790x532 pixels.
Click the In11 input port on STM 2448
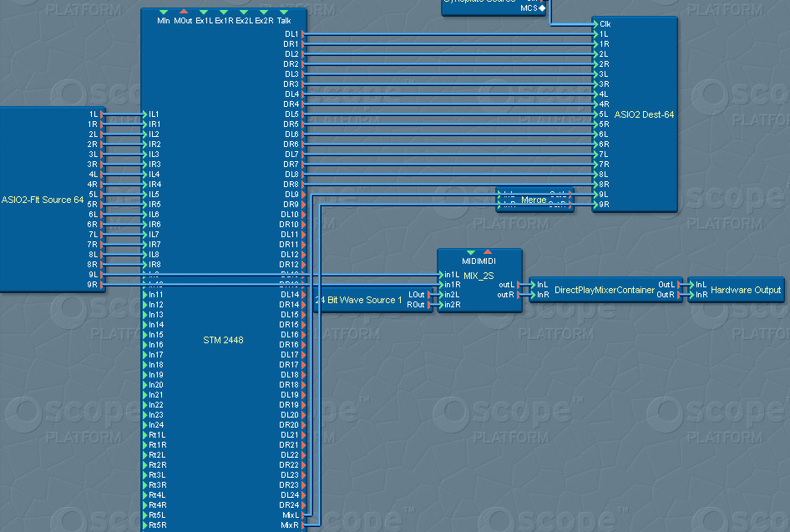click(145, 295)
